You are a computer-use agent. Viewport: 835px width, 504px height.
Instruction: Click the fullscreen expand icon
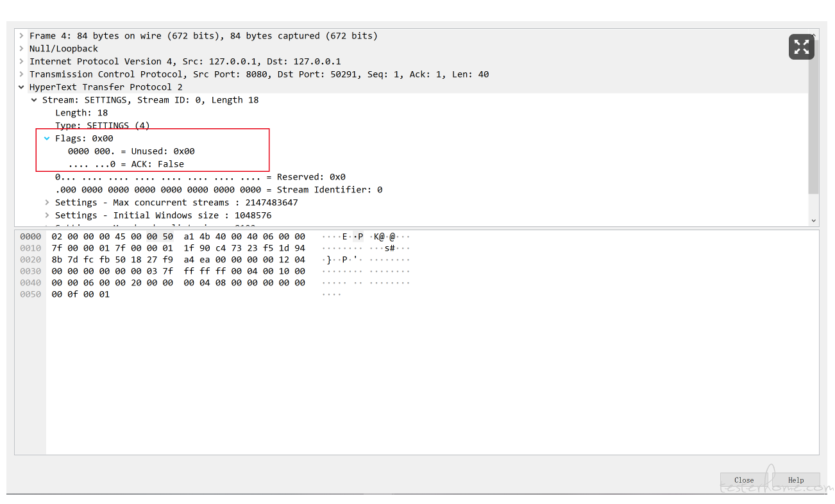[x=801, y=47]
